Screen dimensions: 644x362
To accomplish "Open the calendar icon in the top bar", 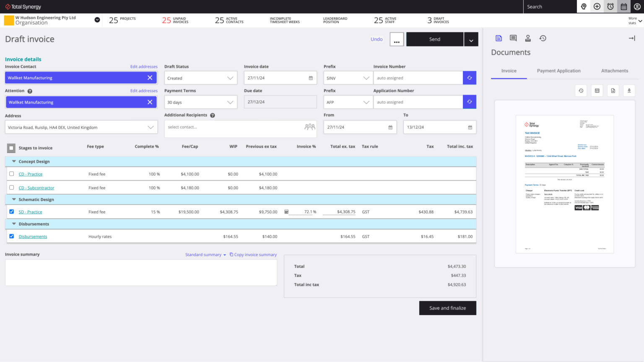I will [x=623, y=6].
